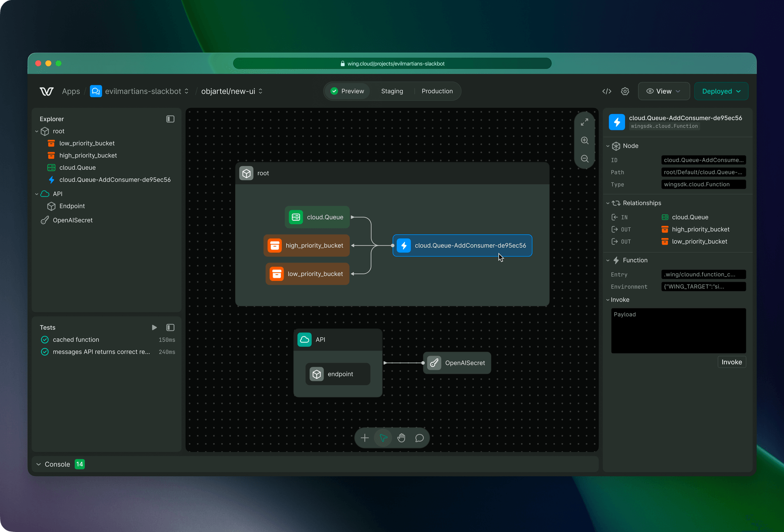Click the Apps menu item in header
This screenshot has height=532, width=784.
(71, 91)
